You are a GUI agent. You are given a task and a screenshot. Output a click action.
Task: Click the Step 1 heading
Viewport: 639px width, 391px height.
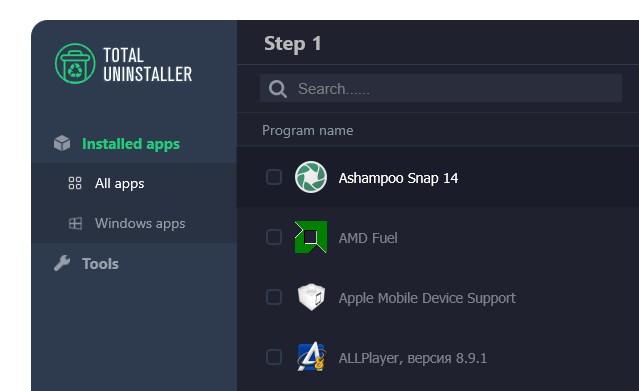pyautogui.click(x=293, y=44)
